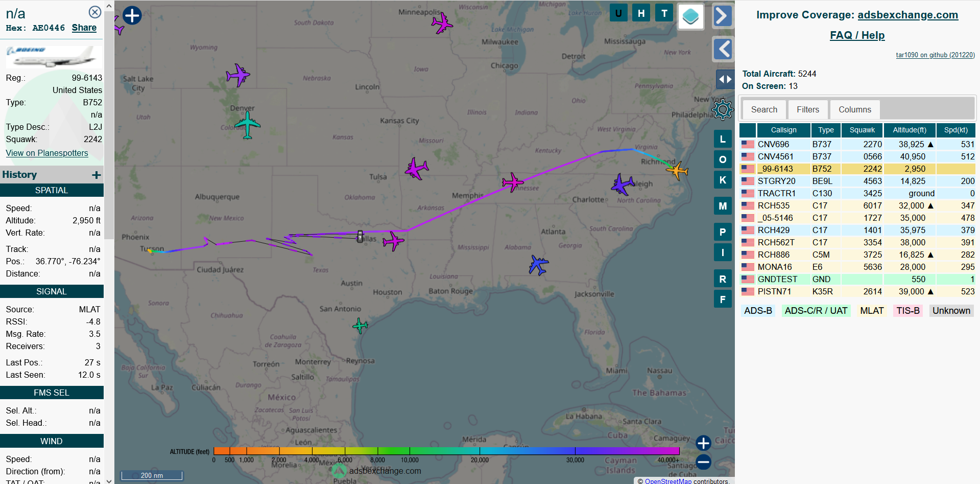Close the selected aircraft info panel

tap(95, 12)
